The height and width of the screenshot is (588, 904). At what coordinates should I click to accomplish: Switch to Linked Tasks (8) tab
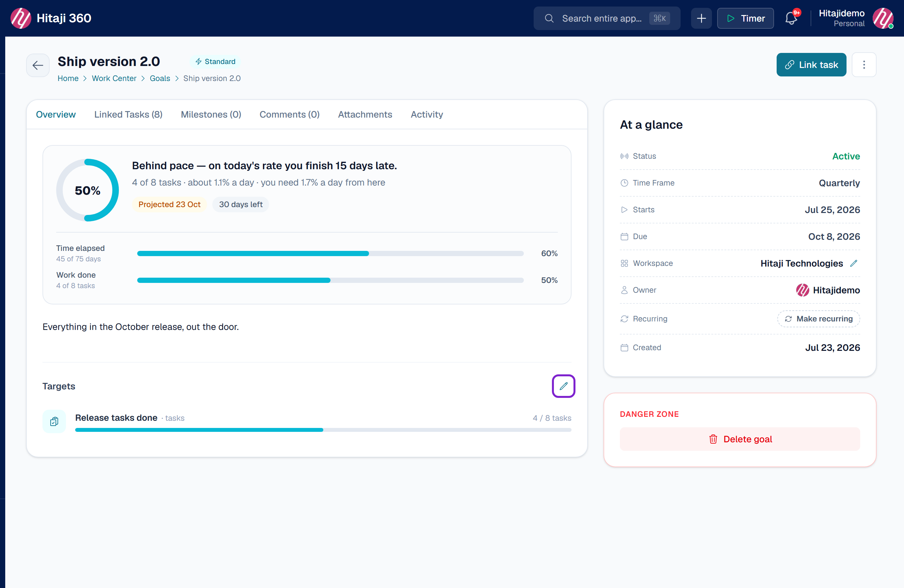tap(128, 114)
